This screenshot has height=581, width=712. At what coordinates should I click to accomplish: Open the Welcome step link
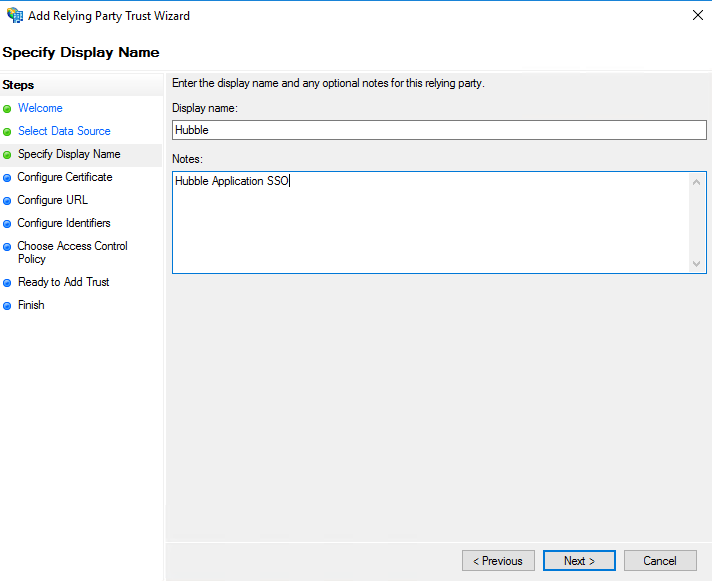point(40,108)
